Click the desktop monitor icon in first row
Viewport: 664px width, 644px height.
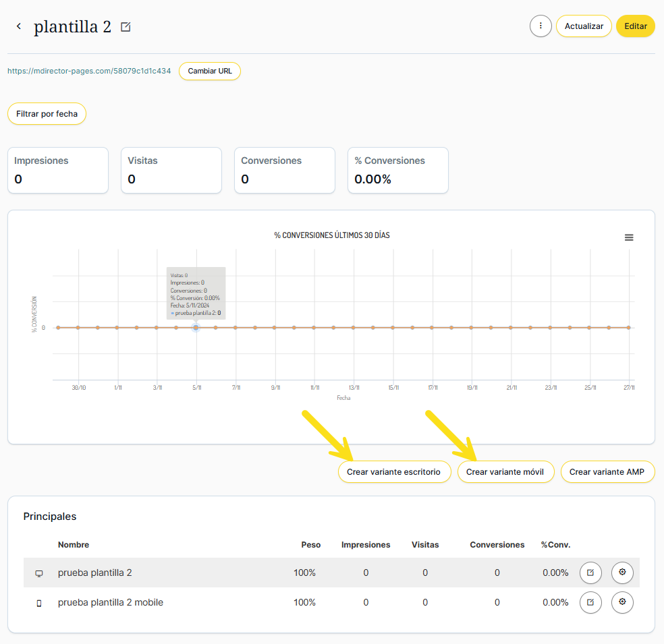39,573
